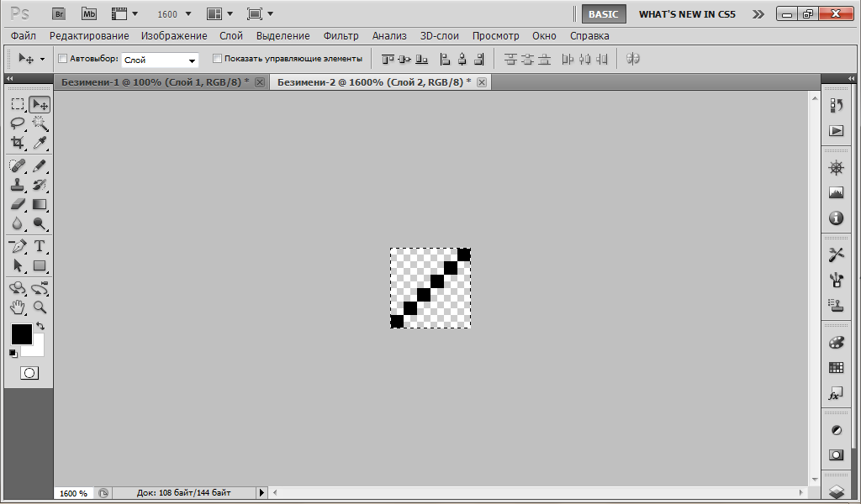The image size is (861, 504).
Task: Click the black foreground color swatch
Action: tap(21, 333)
